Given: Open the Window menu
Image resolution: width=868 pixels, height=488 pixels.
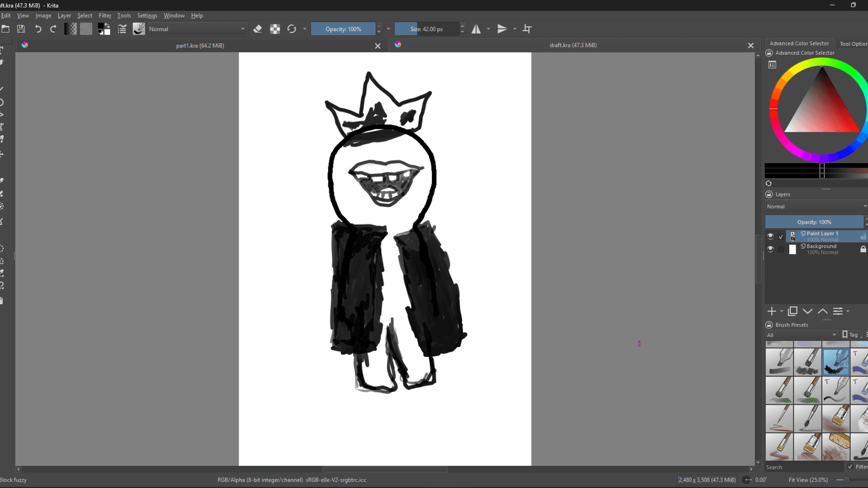Looking at the screenshot, I should pyautogui.click(x=174, y=15).
